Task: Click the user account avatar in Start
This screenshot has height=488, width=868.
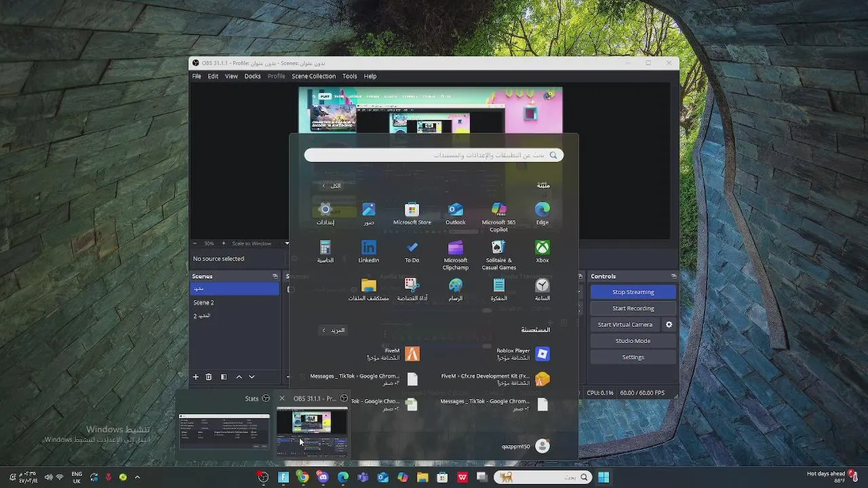Action: tap(542, 446)
